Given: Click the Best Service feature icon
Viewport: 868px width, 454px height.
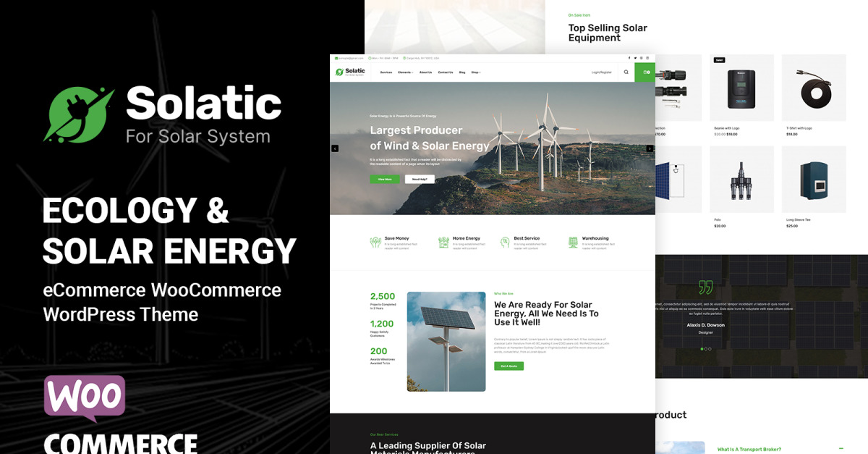Looking at the screenshot, I should coord(505,243).
